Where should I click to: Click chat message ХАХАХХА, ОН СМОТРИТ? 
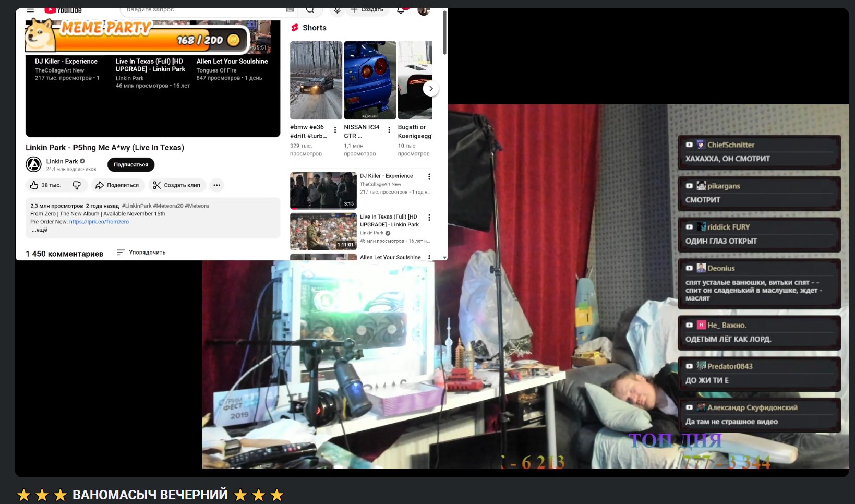point(728,159)
